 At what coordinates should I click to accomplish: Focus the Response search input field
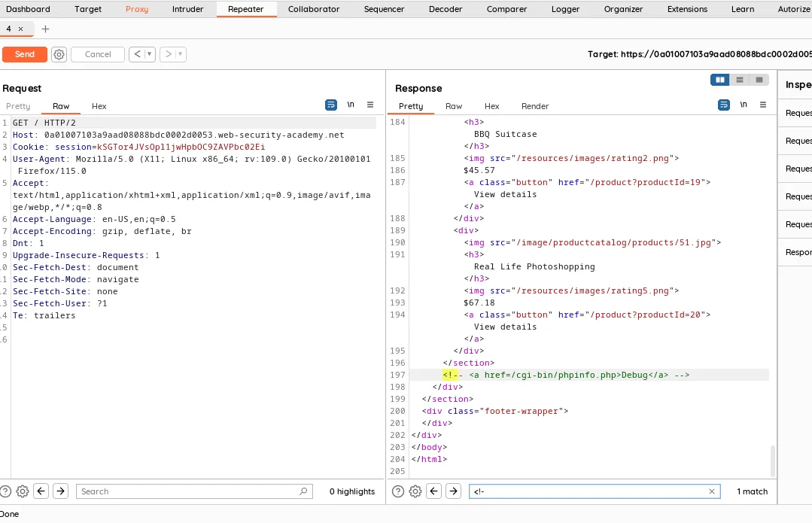coord(595,491)
